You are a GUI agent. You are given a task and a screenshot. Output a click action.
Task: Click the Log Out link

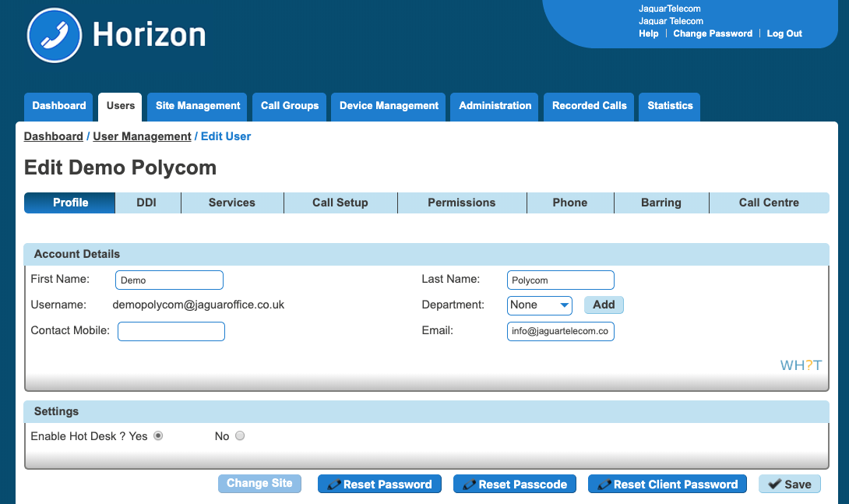pyautogui.click(x=784, y=33)
